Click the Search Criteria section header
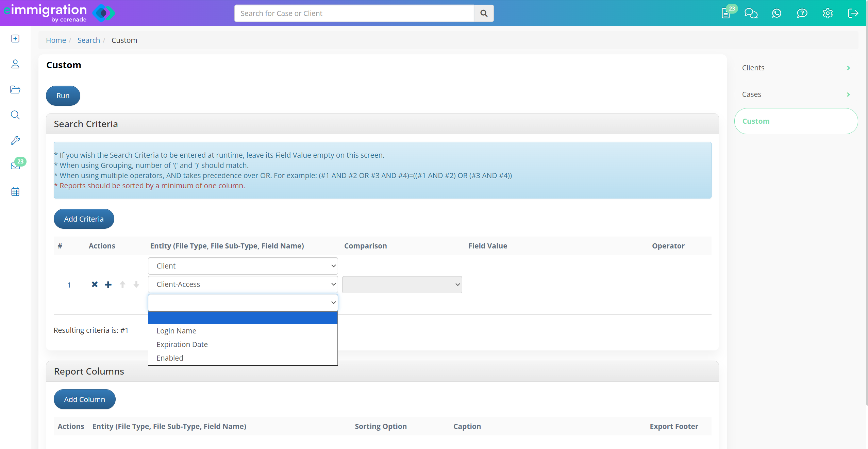Viewport: 868px width, 449px height. pyautogui.click(x=382, y=124)
